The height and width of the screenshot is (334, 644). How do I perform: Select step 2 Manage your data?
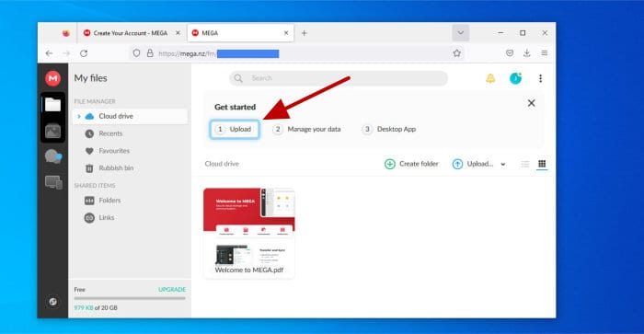coord(307,130)
